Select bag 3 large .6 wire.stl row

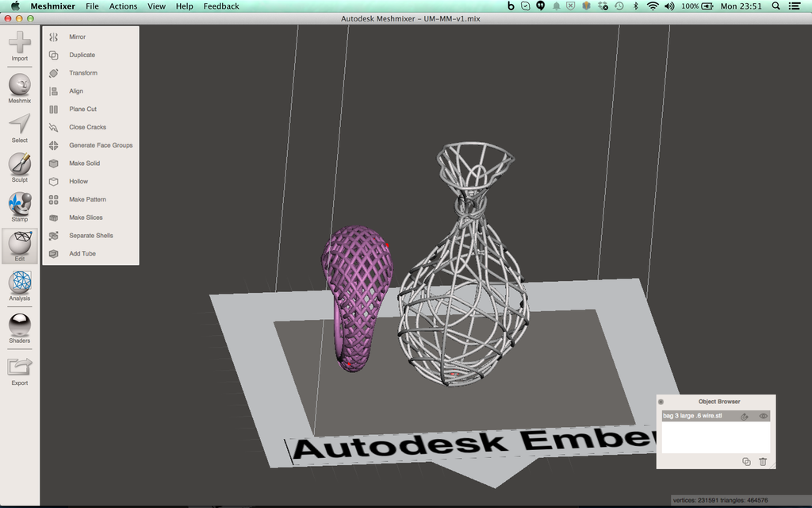(716, 416)
